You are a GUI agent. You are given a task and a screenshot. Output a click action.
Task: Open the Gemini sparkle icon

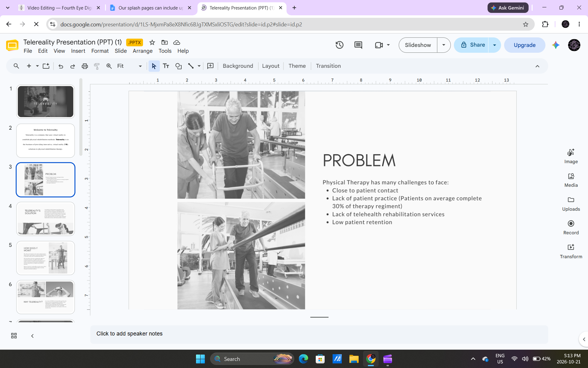click(x=556, y=45)
